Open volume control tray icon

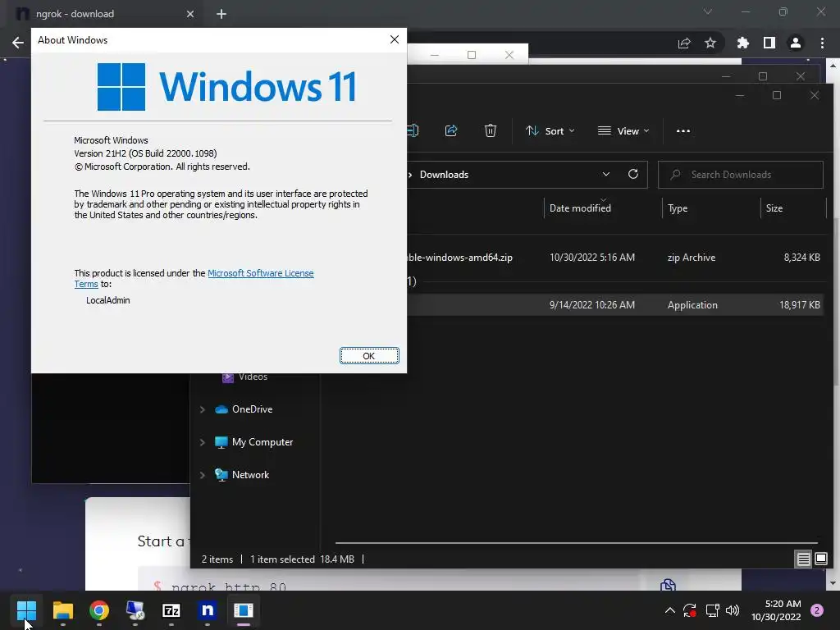[733, 610]
